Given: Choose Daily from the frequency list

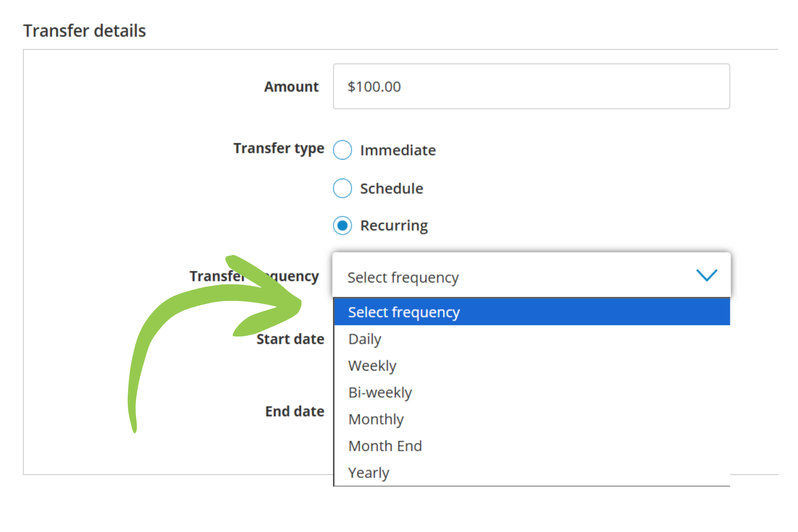Looking at the screenshot, I should (365, 339).
